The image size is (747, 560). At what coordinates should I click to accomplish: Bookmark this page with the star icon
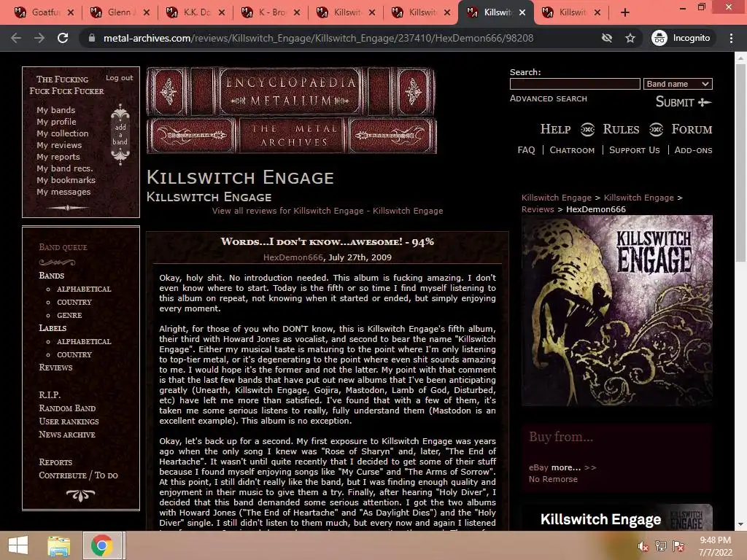point(630,38)
